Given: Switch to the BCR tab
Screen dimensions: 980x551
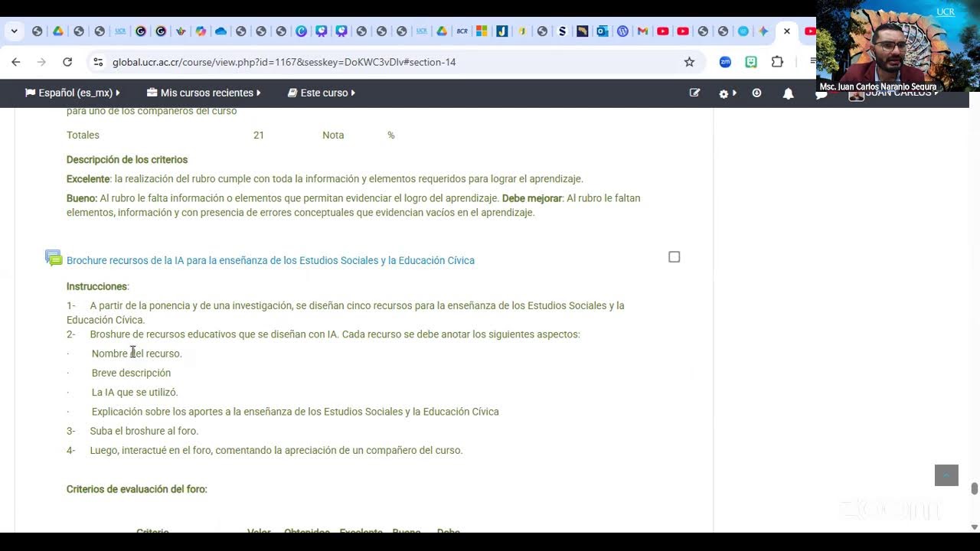Looking at the screenshot, I should click(x=462, y=31).
